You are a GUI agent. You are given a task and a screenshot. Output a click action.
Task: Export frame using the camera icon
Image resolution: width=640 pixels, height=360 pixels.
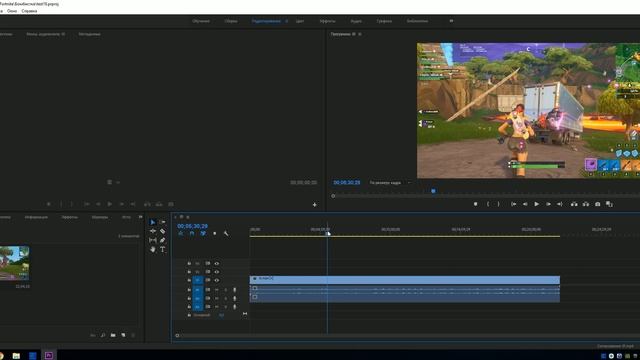598,204
